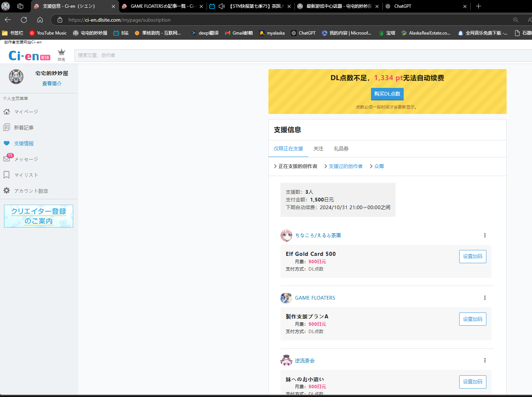This screenshot has height=397, width=532.
Task: Open 新着記事 article icon
Action: point(7,127)
